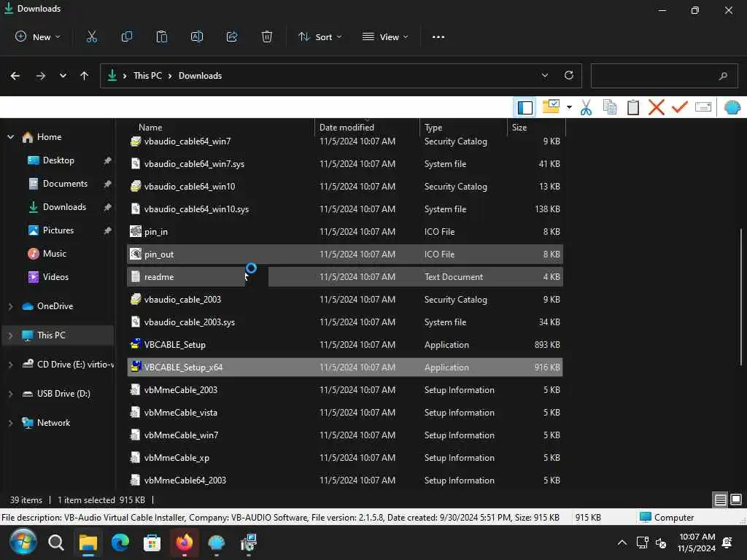Expand the USB Drive (D:) node
Image resolution: width=747 pixels, height=560 pixels.
[10, 394]
